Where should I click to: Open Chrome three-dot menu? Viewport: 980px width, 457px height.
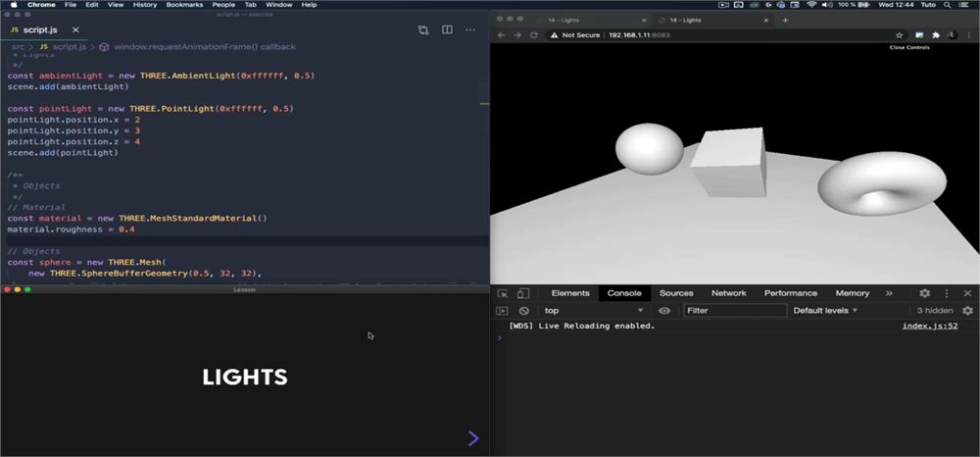coord(967,35)
